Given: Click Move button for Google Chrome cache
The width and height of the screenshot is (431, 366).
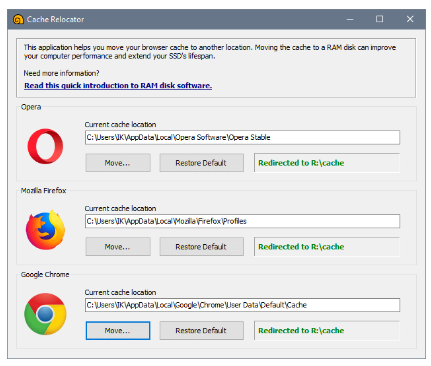Looking at the screenshot, I should [x=118, y=331].
